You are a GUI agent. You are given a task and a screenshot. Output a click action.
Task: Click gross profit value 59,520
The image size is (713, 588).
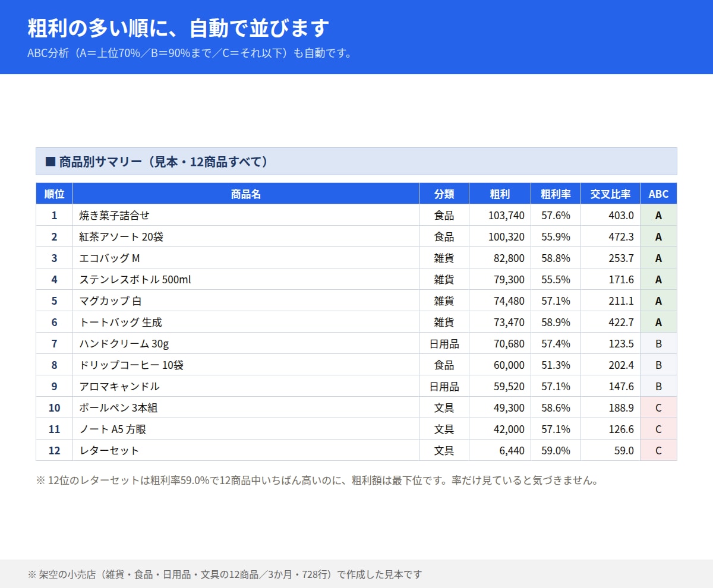tap(500, 386)
